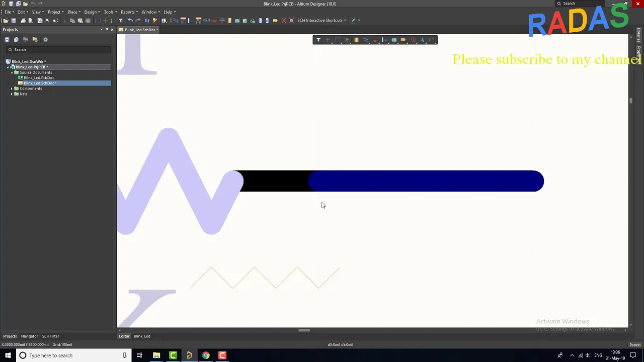Click the save icon in Projects panel
The width and height of the screenshot is (644, 362).
(7, 39)
